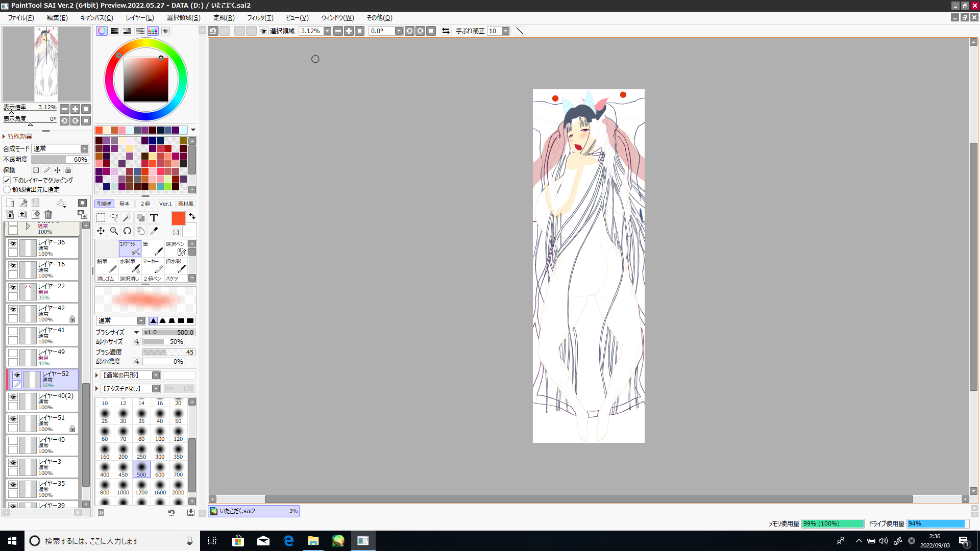This screenshot has height=551, width=980.
Task: Choose the 筆 brush tool
Action: tap(153, 248)
